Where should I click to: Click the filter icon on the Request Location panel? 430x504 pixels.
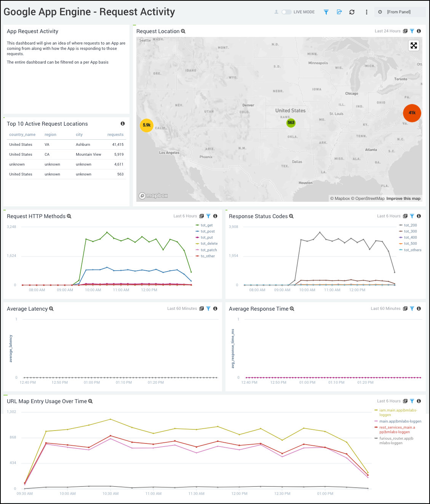tap(412, 31)
